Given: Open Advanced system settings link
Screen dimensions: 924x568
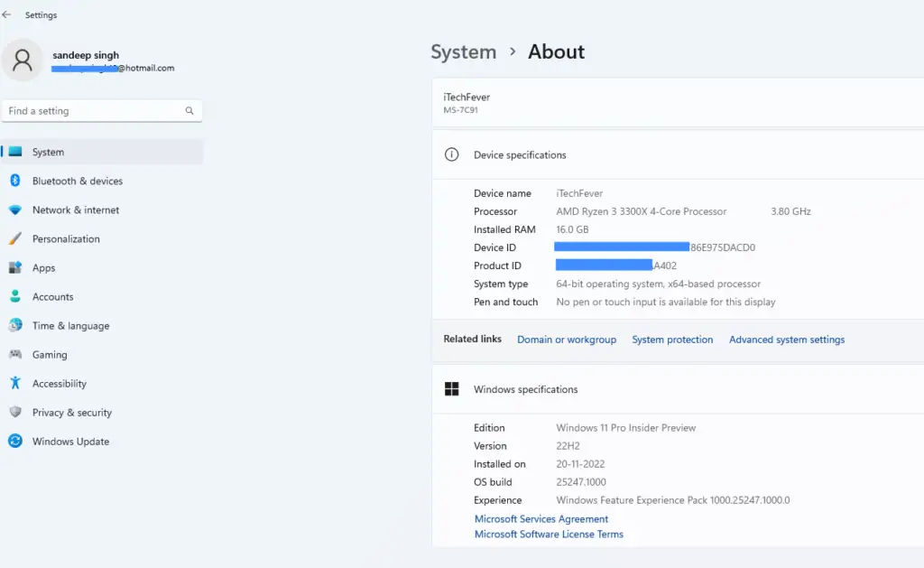Looking at the screenshot, I should pos(787,340).
